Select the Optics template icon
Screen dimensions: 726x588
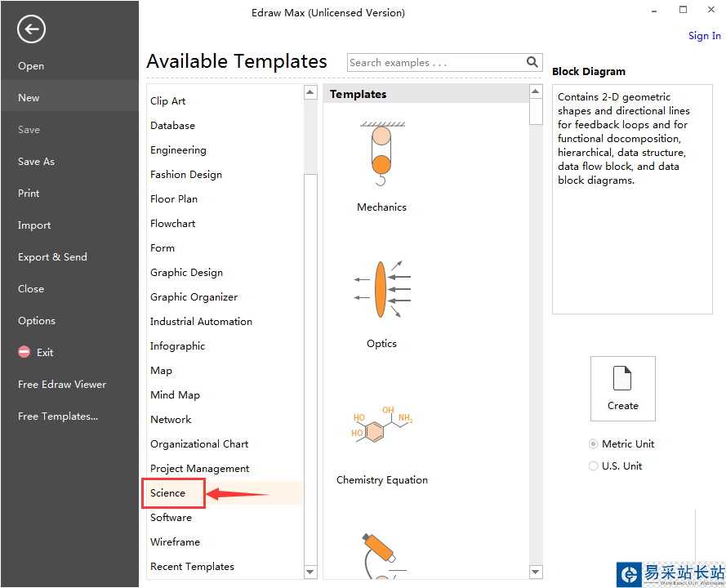[x=381, y=290]
